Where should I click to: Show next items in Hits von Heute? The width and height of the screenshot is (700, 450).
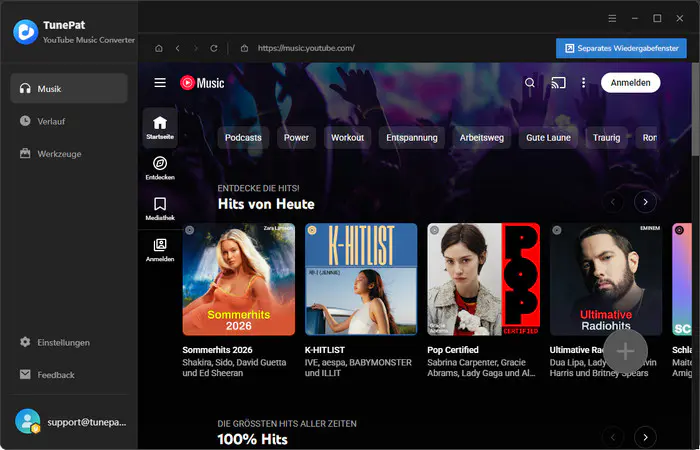point(645,202)
